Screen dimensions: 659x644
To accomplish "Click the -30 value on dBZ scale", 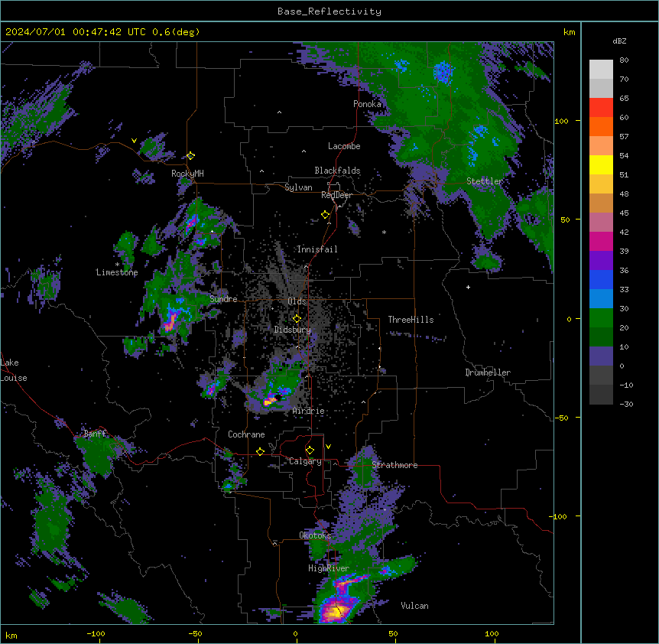I will pyautogui.click(x=626, y=404).
